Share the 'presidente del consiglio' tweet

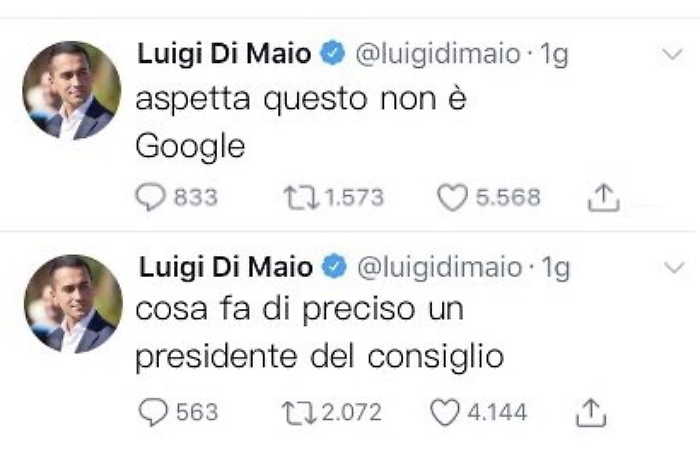tap(592, 411)
